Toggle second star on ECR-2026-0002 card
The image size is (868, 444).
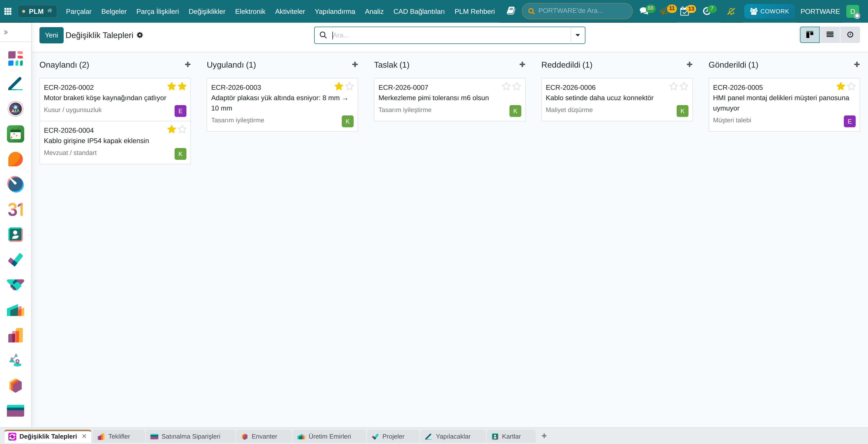182,86
